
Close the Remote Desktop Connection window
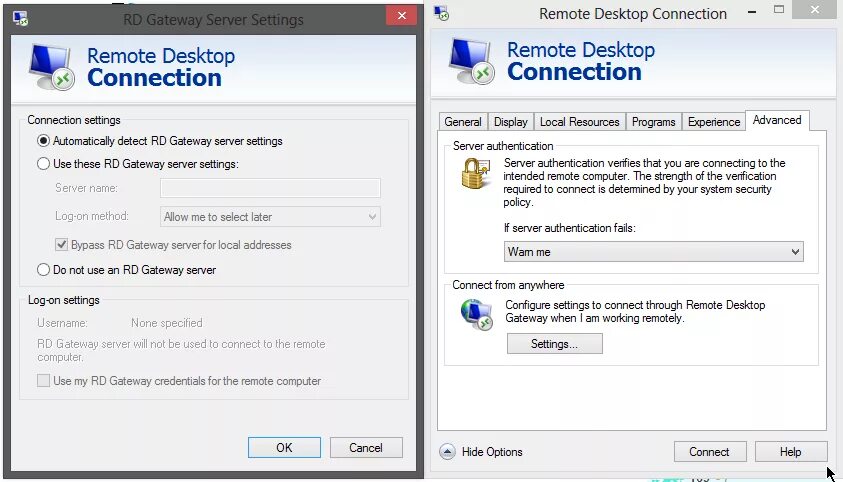pyautogui.click(x=815, y=10)
